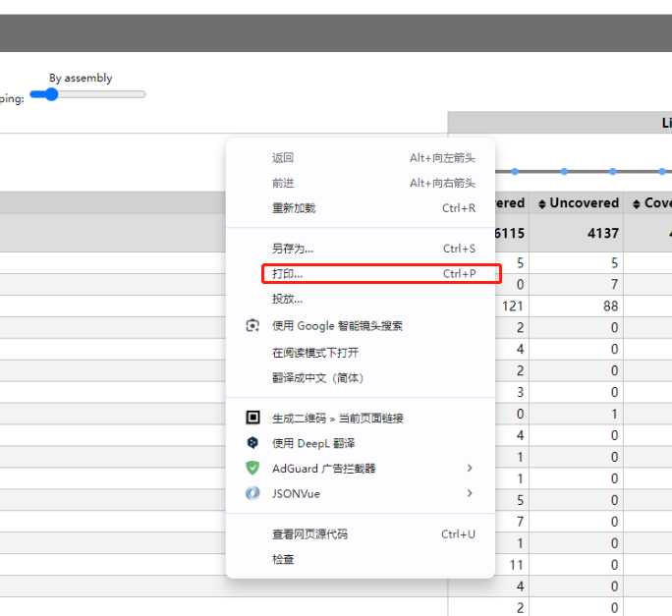Choose 检查 to open DevTools
This screenshot has height=616, width=672.
point(283,560)
